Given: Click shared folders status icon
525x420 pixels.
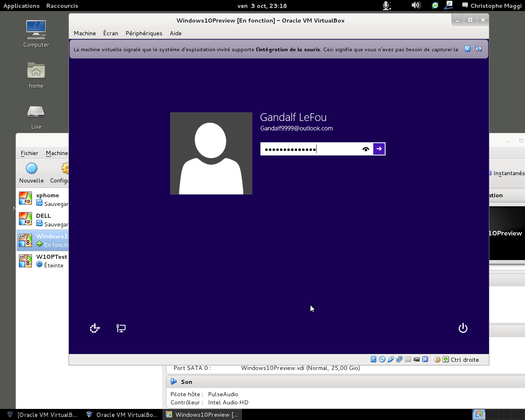Looking at the screenshot, I should pos(408,359).
